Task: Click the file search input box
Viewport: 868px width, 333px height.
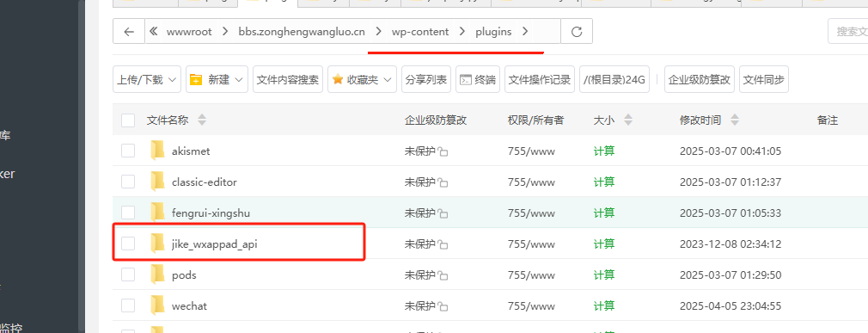Action: tap(848, 32)
